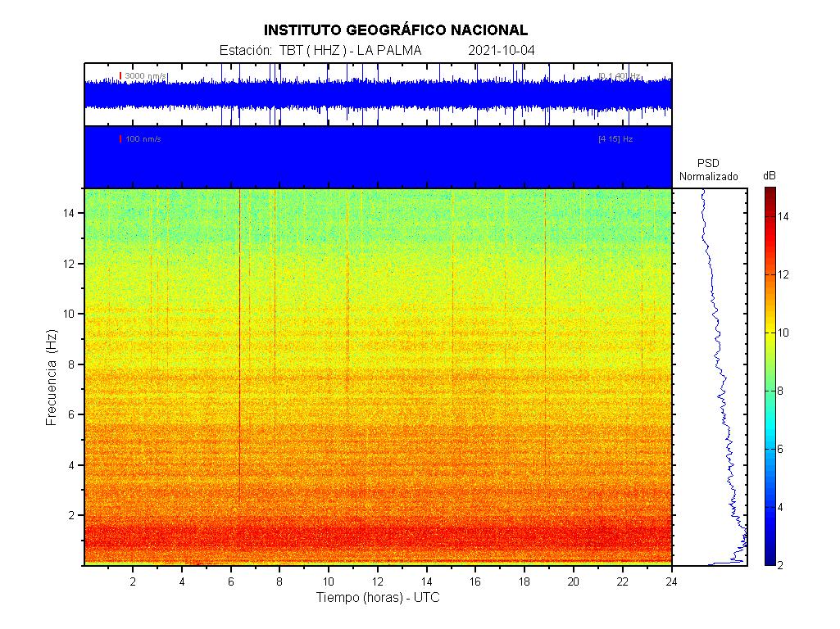Click the date "2021-10-04"
The width and height of the screenshot is (840, 629).
coord(502,50)
